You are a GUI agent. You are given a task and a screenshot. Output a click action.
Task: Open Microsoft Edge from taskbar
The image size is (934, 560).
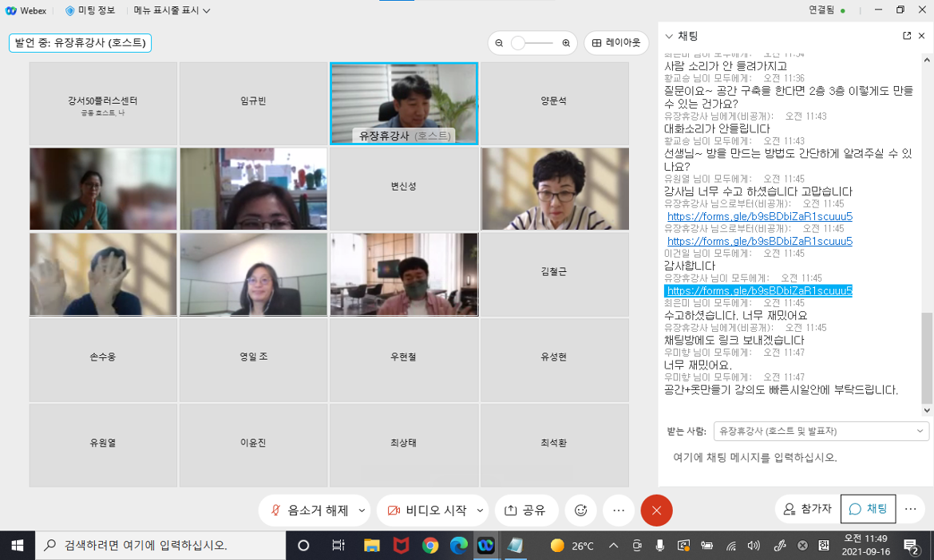(x=459, y=545)
